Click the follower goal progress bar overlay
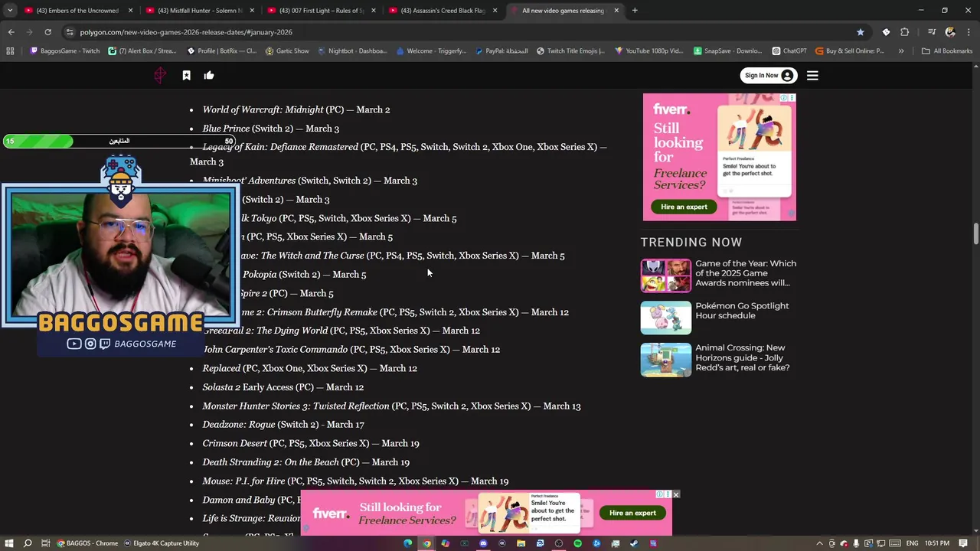The height and width of the screenshot is (551, 980). coord(119,141)
